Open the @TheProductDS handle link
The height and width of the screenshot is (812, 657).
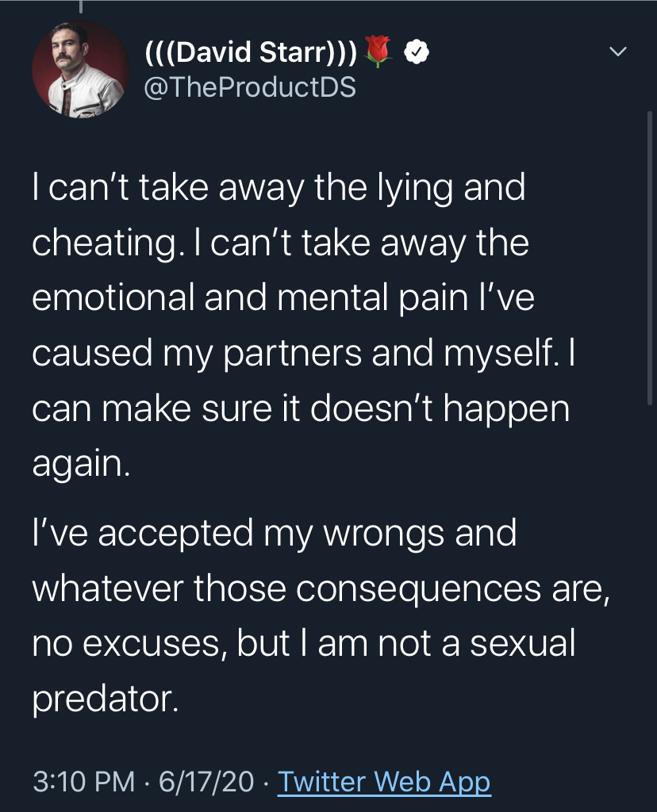click(x=249, y=86)
